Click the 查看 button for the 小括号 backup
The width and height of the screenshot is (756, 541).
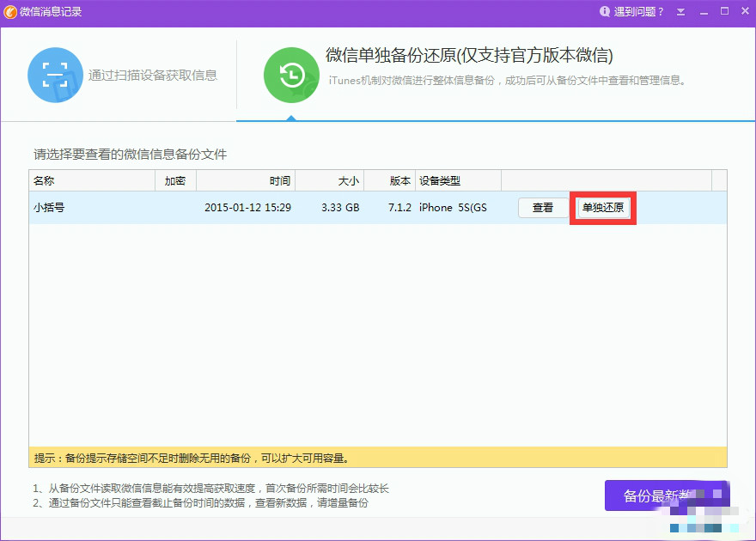(543, 207)
